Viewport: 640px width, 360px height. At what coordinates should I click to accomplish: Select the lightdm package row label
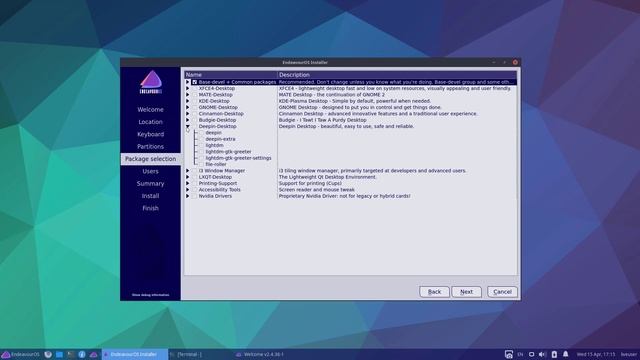214,145
